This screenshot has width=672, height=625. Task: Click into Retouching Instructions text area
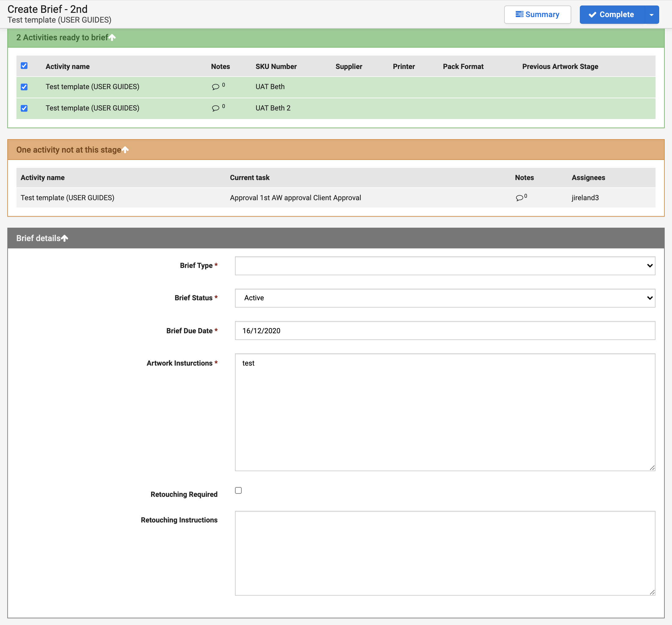pyautogui.click(x=445, y=553)
